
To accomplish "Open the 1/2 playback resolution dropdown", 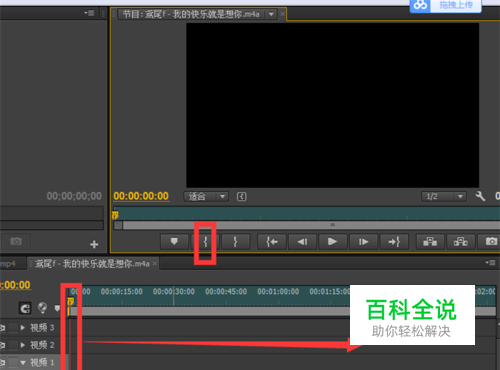I will pyautogui.click(x=444, y=196).
